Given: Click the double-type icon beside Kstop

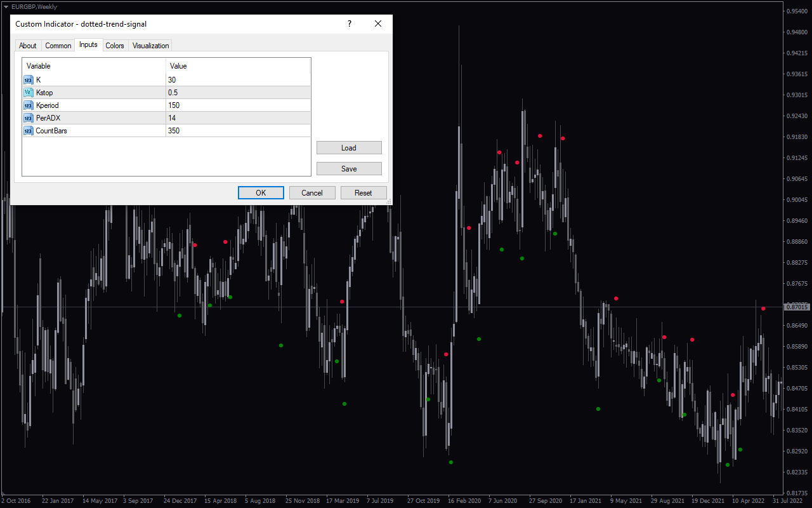Looking at the screenshot, I should [x=28, y=93].
